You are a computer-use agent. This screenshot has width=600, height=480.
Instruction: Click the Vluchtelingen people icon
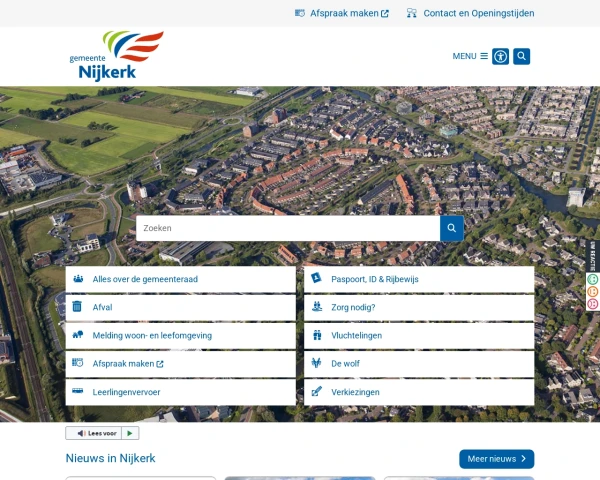pos(317,335)
